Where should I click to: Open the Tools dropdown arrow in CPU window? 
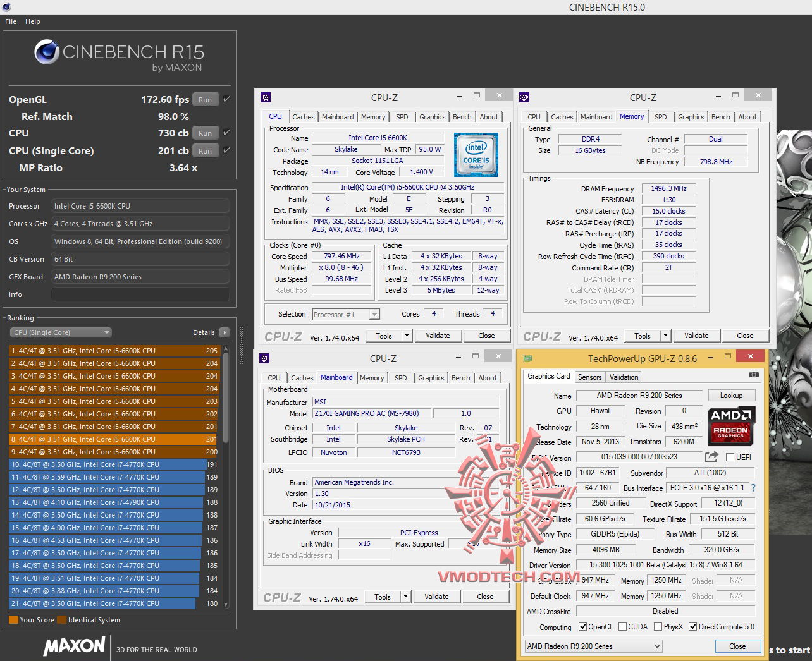pyautogui.click(x=407, y=336)
